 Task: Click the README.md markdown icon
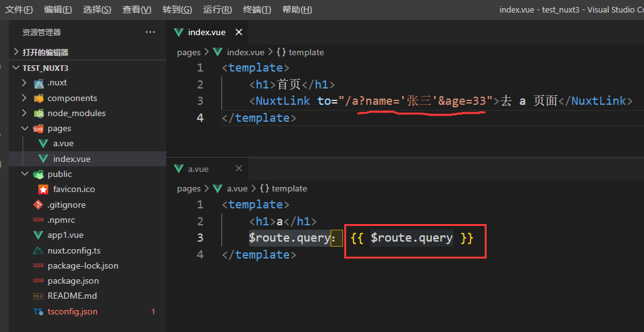[38, 296]
